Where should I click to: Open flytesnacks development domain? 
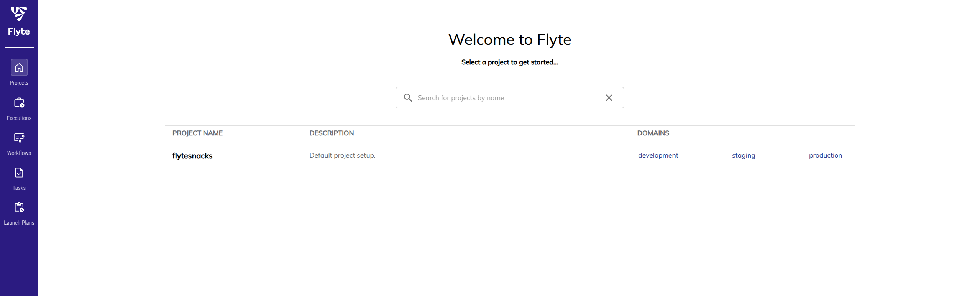click(658, 155)
